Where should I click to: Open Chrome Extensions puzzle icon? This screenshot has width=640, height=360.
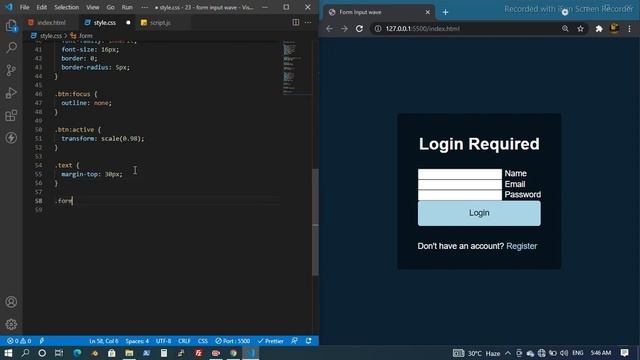click(599, 29)
